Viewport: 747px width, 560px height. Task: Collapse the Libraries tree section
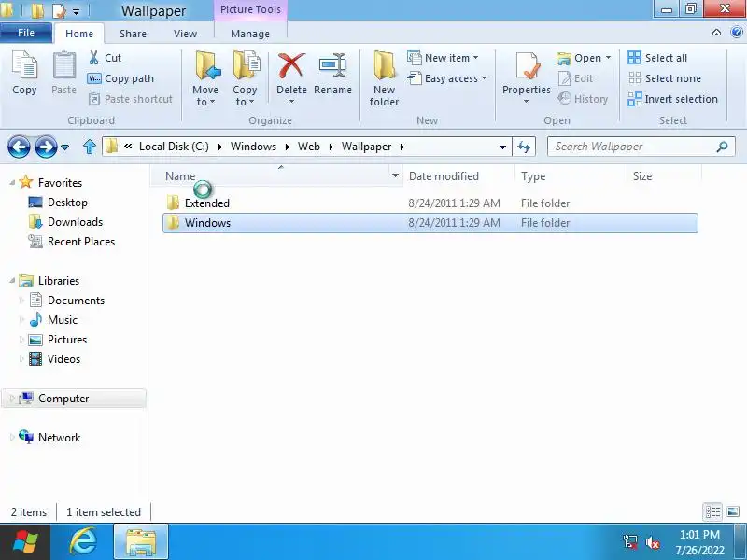point(12,281)
